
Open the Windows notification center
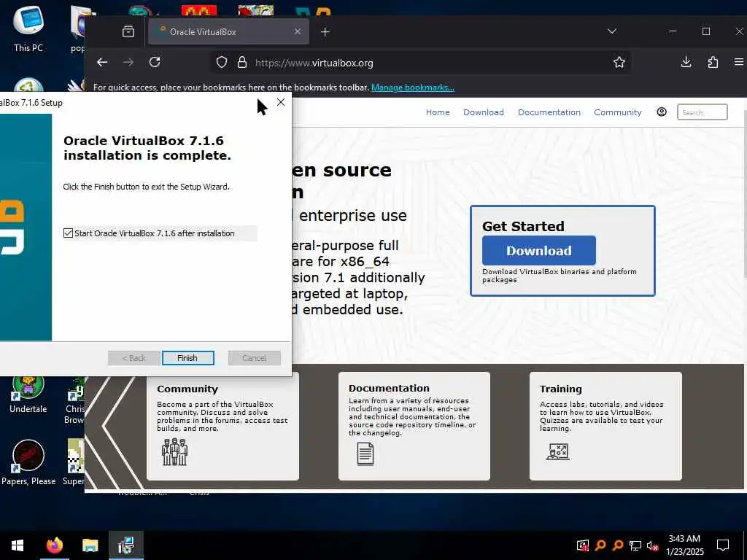click(723, 545)
